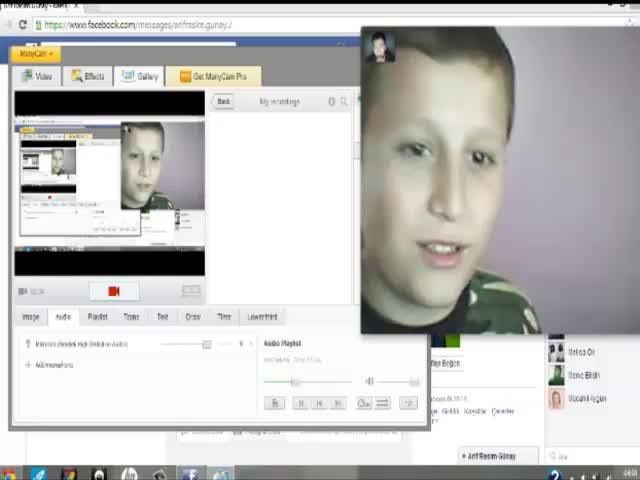Select the Audio tab
This screenshot has height=480, width=640.
click(x=63, y=317)
